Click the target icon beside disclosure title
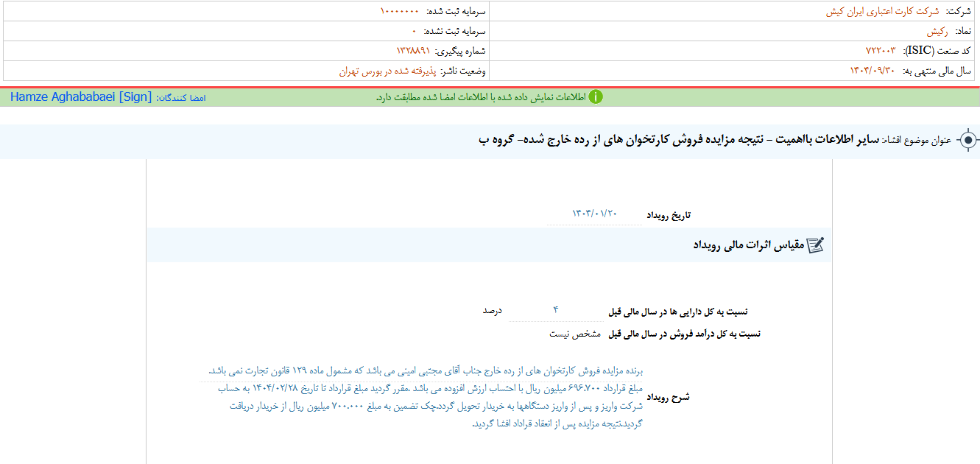Screen dimensions: 980x464 point(969,140)
